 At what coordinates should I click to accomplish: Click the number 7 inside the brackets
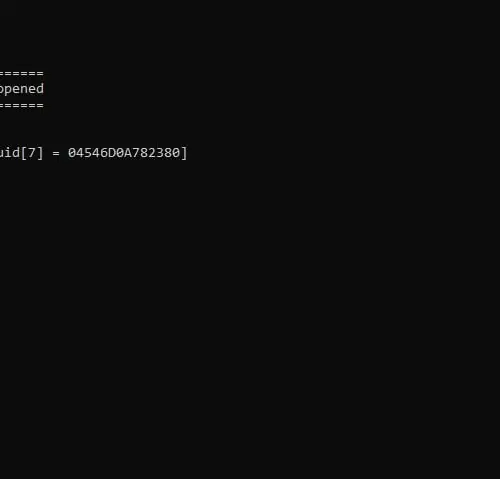pos(32,153)
